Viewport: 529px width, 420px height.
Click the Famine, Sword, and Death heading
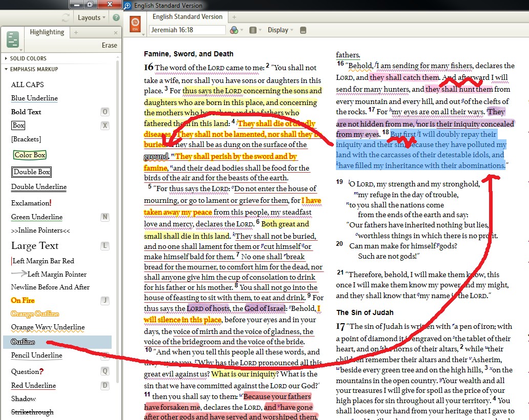[188, 54]
